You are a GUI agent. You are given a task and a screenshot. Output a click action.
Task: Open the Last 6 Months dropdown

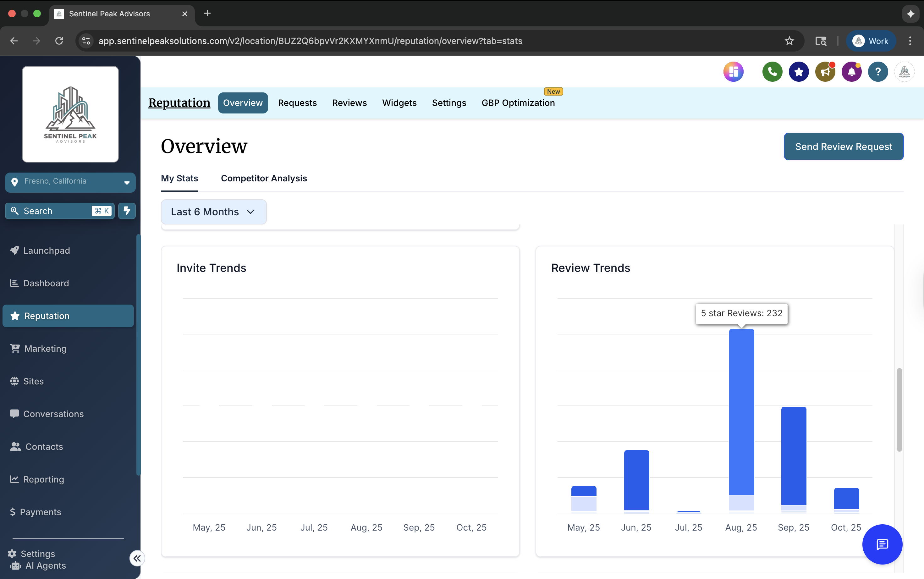pyautogui.click(x=214, y=212)
